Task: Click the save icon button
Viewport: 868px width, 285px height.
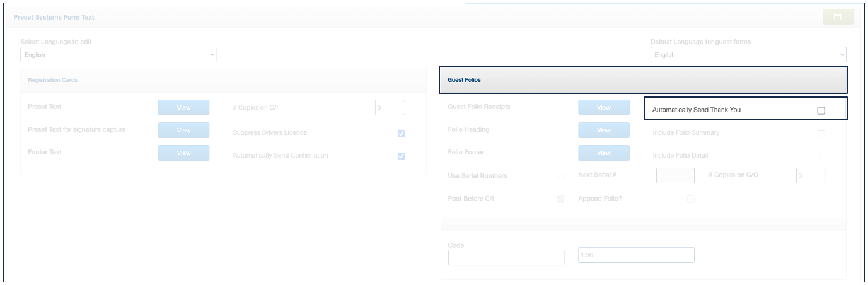Action: (x=838, y=16)
